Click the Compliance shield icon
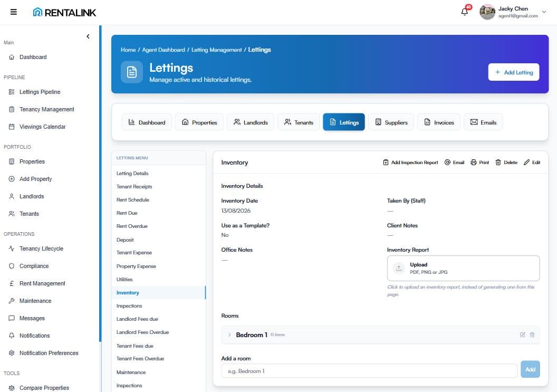 (x=12, y=266)
